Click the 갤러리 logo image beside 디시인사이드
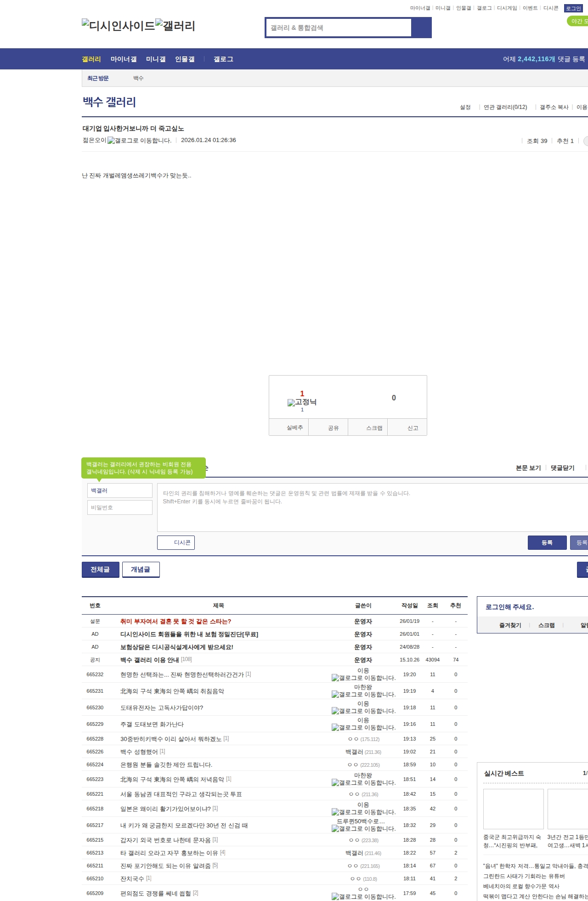This screenshot has height=901, width=588. tap(175, 26)
